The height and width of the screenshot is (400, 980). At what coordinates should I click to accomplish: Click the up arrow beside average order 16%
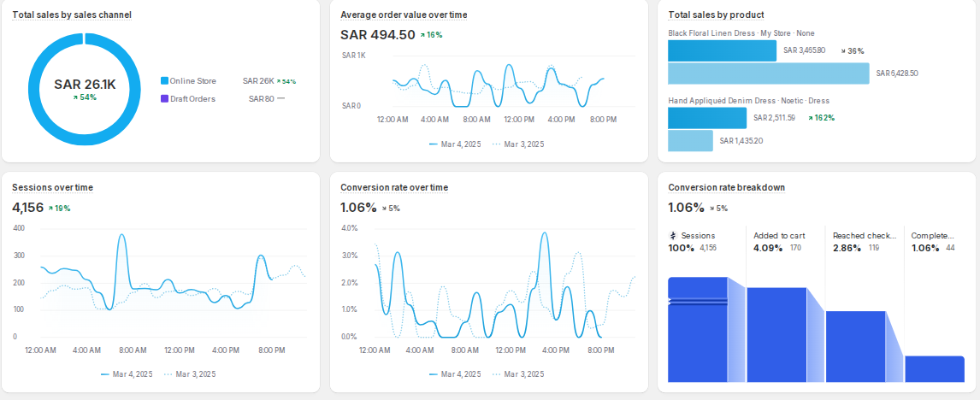pos(422,35)
